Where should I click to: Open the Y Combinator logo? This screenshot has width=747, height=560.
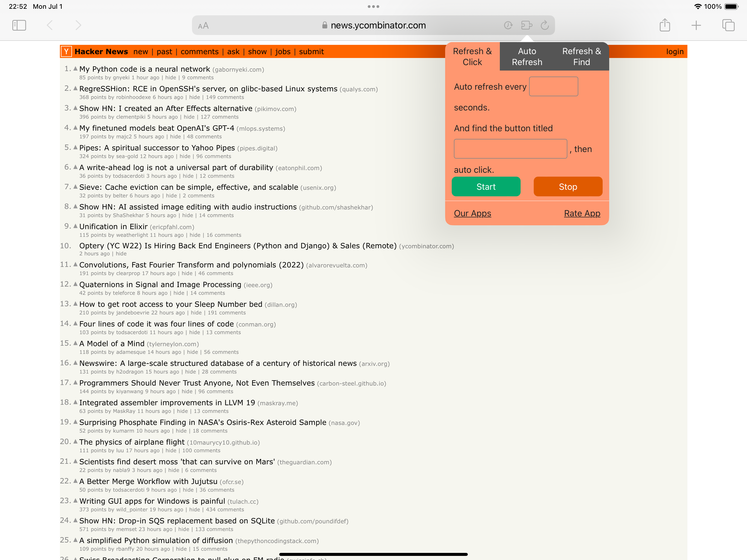(66, 51)
